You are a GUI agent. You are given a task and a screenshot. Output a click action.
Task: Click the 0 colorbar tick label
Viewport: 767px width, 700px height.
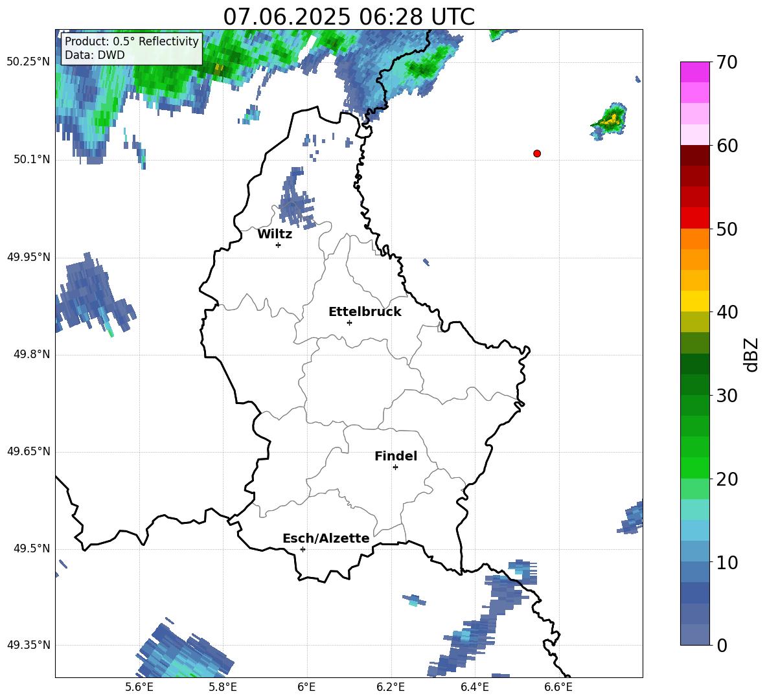coord(722,645)
